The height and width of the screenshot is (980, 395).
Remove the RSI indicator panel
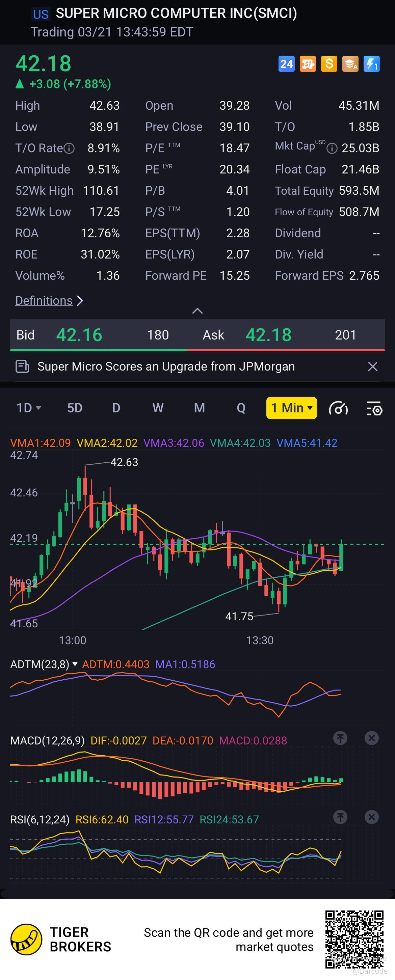click(372, 817)
